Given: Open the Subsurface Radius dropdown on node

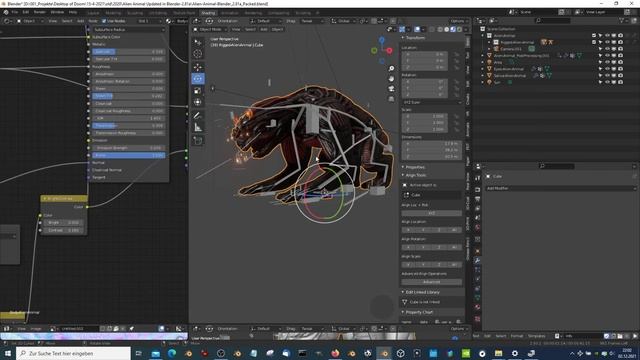Looking at the screenshot, I should click(x=129, y=30).
